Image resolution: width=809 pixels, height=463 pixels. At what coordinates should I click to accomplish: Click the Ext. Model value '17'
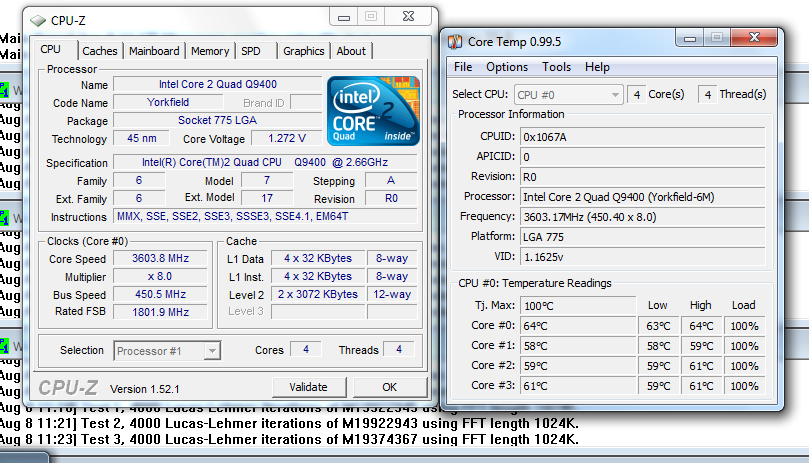click(x=267, y=198)
